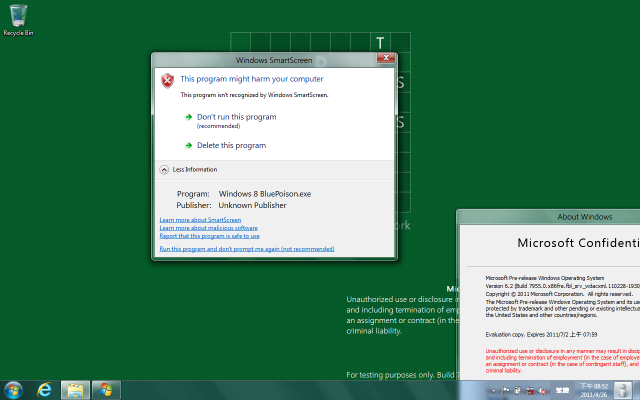Viewport: 640px width, 400px height.
Task: Close the Windows SmartScreen dialog
Action: 386,58
